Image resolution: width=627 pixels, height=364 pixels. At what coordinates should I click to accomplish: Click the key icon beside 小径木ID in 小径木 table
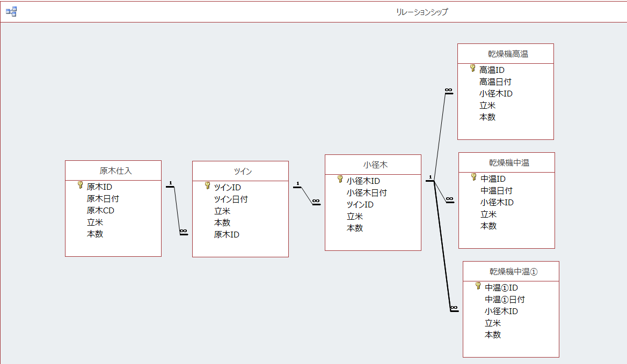tap(340, 180)
